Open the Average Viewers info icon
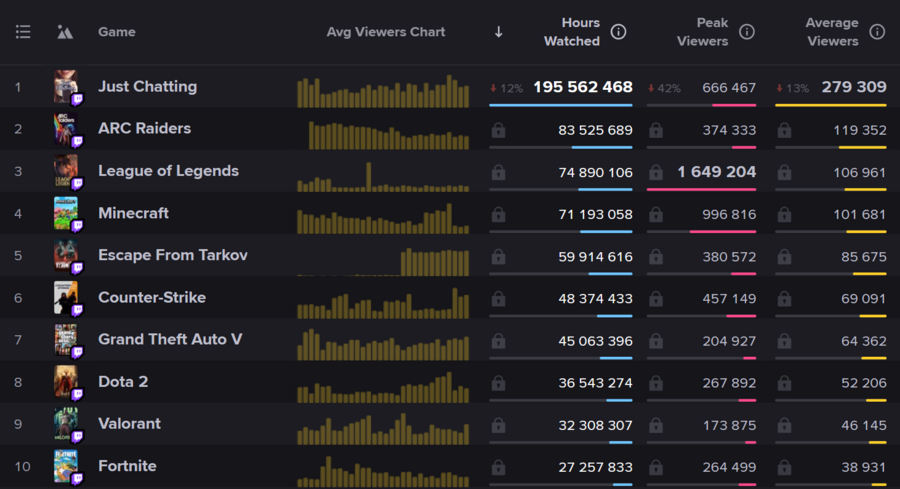Image resolution: width=900 pixels, height=489 pixels. click(x=877, y=32)
